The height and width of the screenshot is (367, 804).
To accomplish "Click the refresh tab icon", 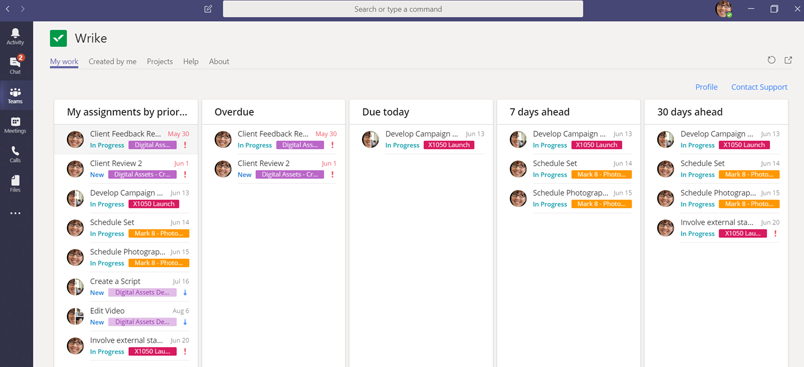I will tap(771, 60).
